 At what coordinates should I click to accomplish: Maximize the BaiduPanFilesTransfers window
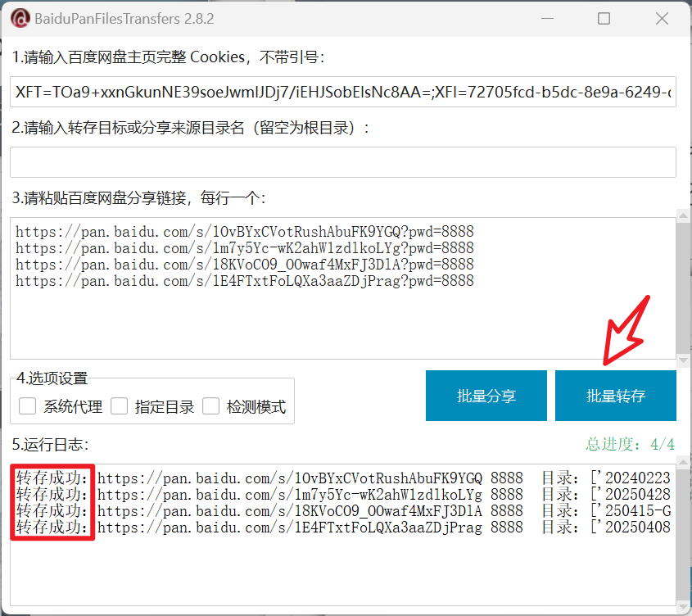tap(604, 18)
